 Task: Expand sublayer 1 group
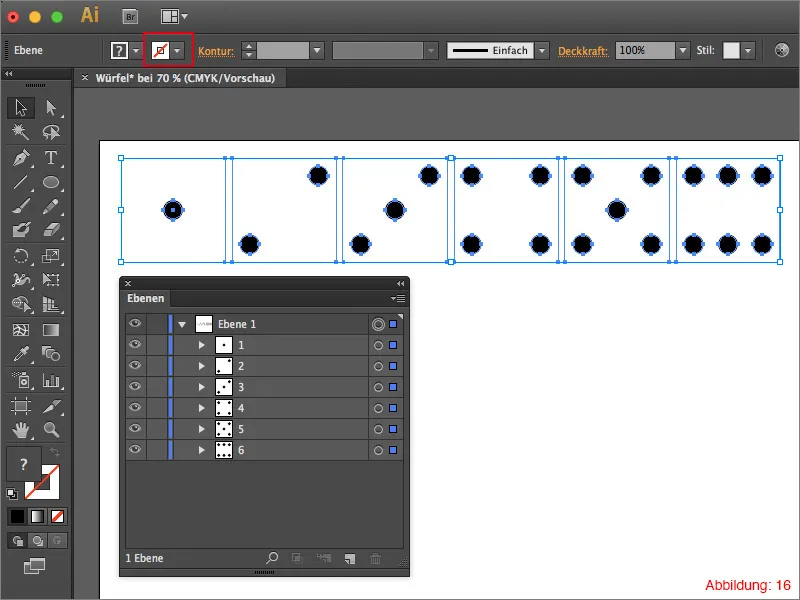202,345
